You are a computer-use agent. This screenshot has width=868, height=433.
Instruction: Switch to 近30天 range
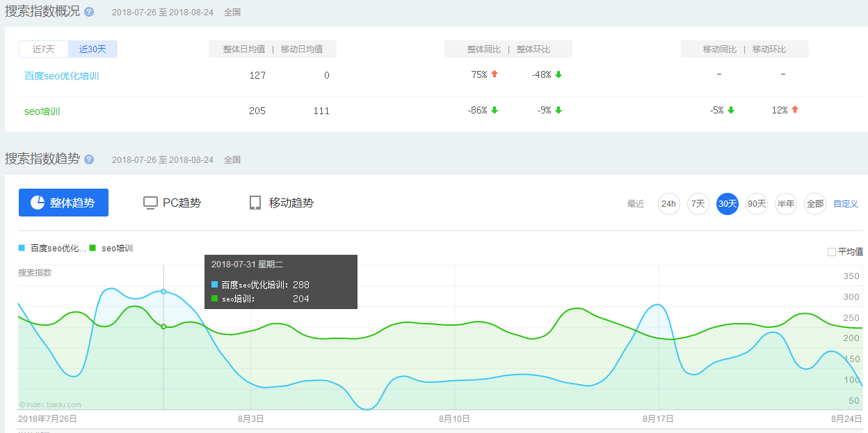point(93,49)
